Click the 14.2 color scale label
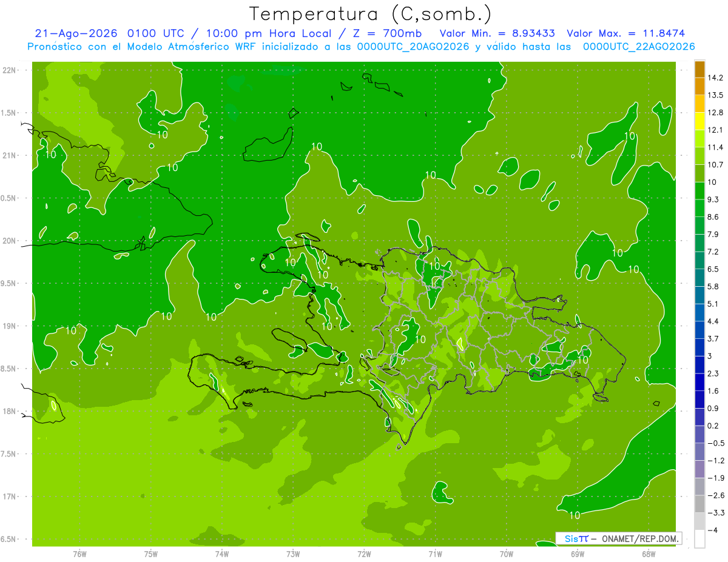 [716, 78]
